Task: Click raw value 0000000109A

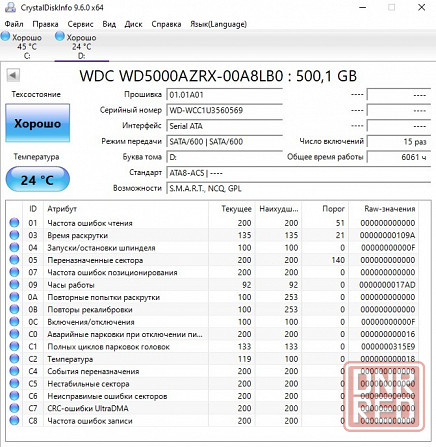Action: [387, 235]
